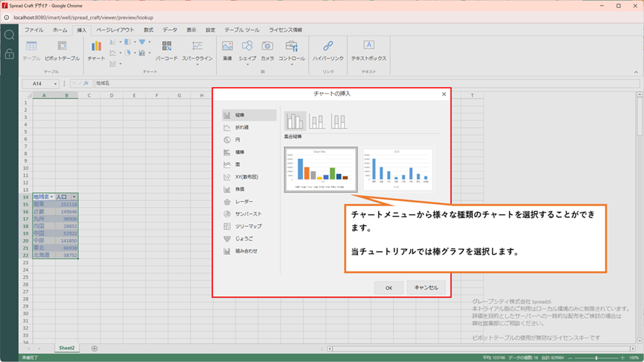
Task: Click the search magnifier in left sidebar
Action: pos(9,35)
